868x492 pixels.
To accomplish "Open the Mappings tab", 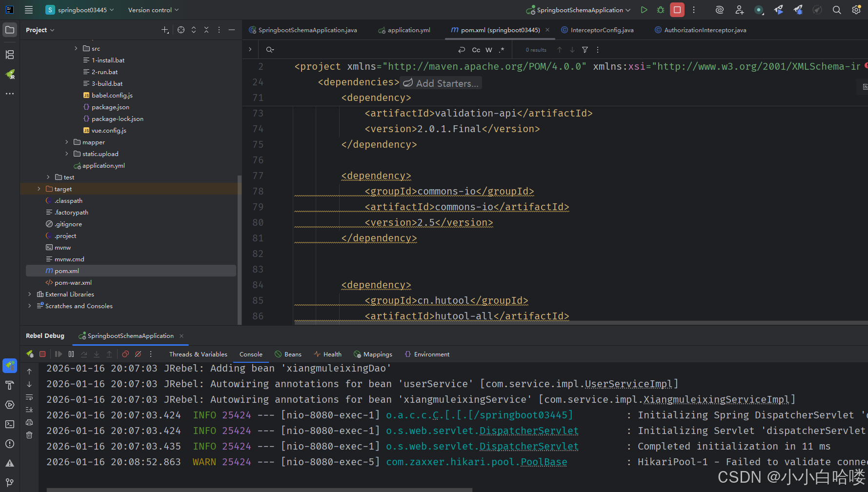I will click(373, 354).
